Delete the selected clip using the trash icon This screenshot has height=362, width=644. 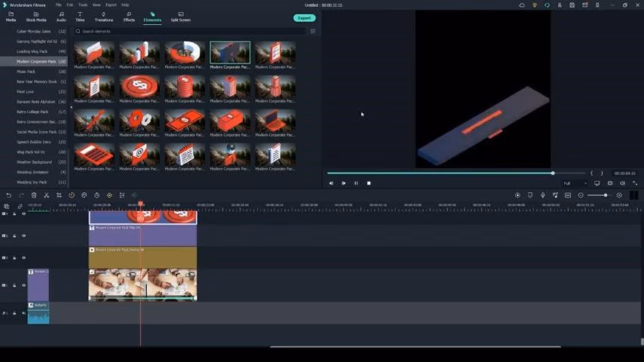(34, 195)
